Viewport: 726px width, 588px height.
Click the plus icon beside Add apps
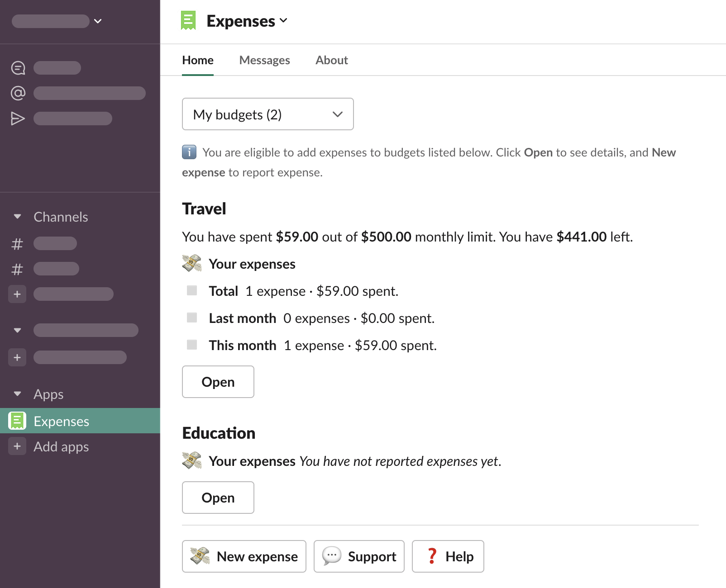click(x=17, y=446)
